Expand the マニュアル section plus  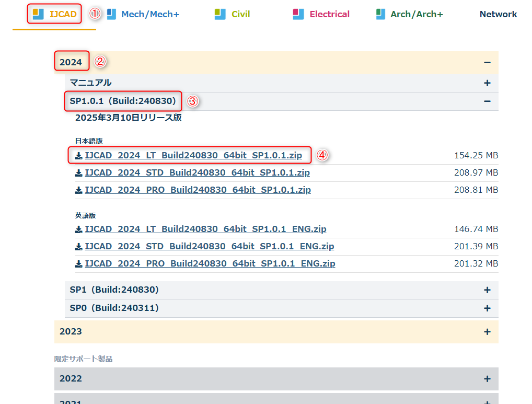pyautogui.click(x=487, y=83)
